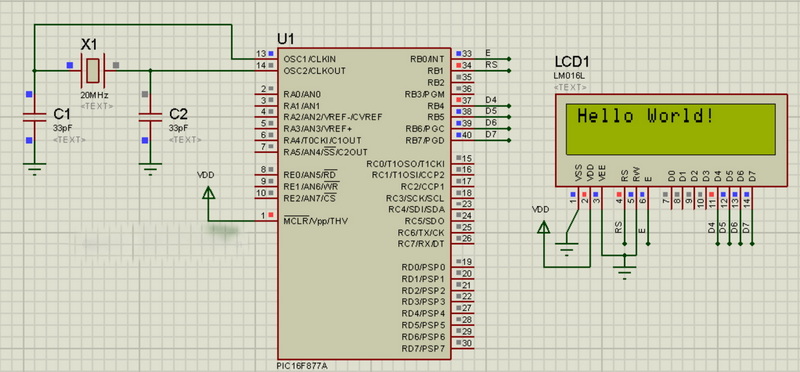Click the RC7/RX/DT pin label
This screenshot has width=800, height=372.
click(x=421, y=244)
